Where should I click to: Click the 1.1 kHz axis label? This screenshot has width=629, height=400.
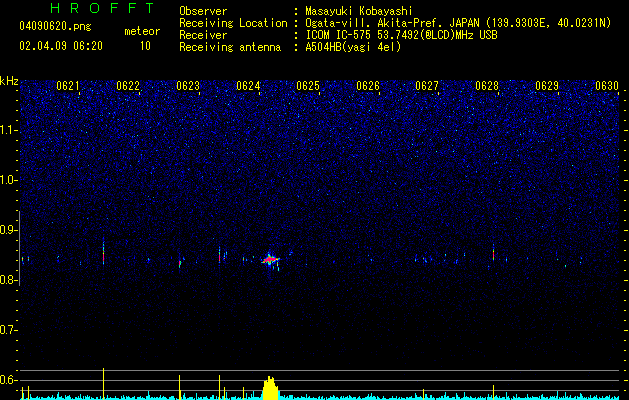tap(8, 131)
